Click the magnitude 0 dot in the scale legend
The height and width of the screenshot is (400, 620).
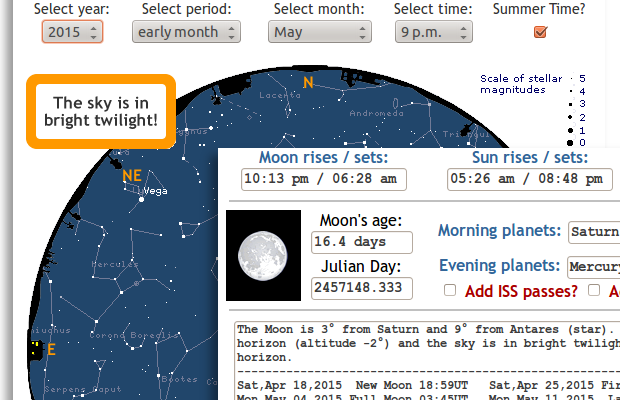point(570,143)
